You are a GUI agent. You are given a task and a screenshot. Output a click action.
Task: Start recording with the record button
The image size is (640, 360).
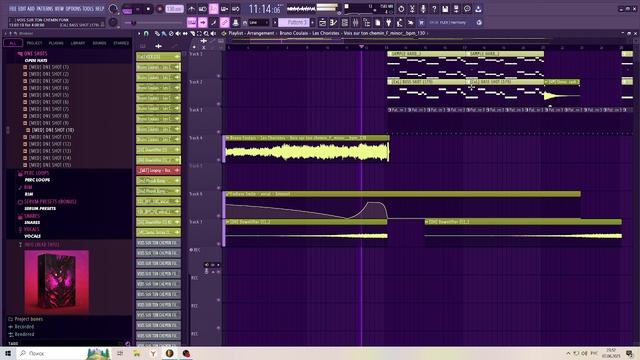[x=159, y=9]
